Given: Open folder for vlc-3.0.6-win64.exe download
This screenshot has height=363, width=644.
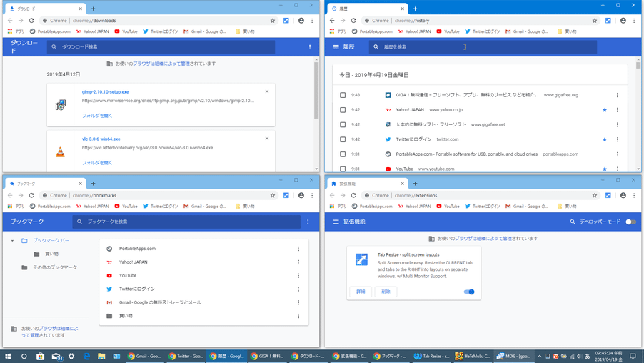Looking at the screenshot, I should [97, 163].
